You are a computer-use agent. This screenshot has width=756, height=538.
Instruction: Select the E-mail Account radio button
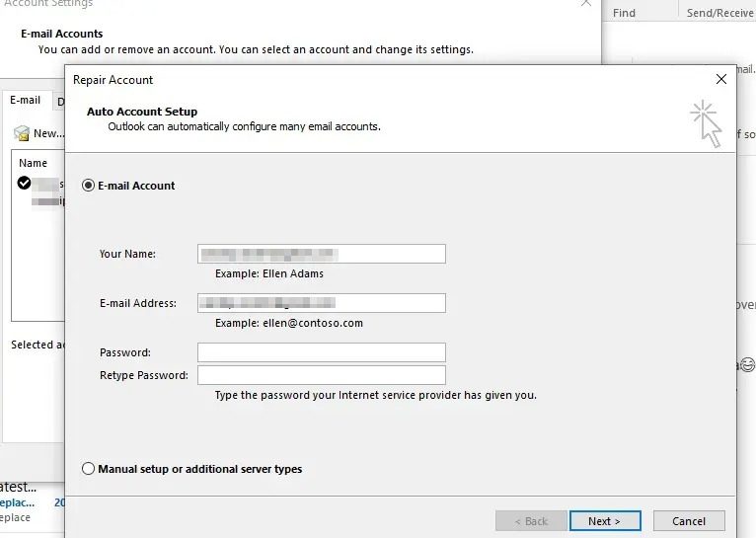click(x=89, y=186)
